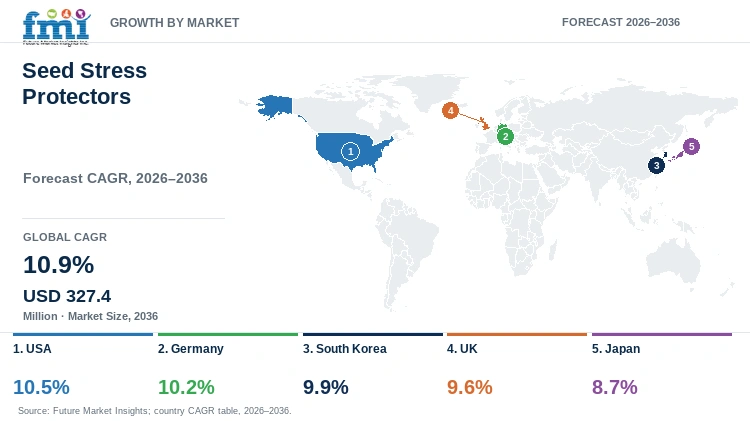Click the FMI logo
This screenshot has height=421, width=750.
56,27
